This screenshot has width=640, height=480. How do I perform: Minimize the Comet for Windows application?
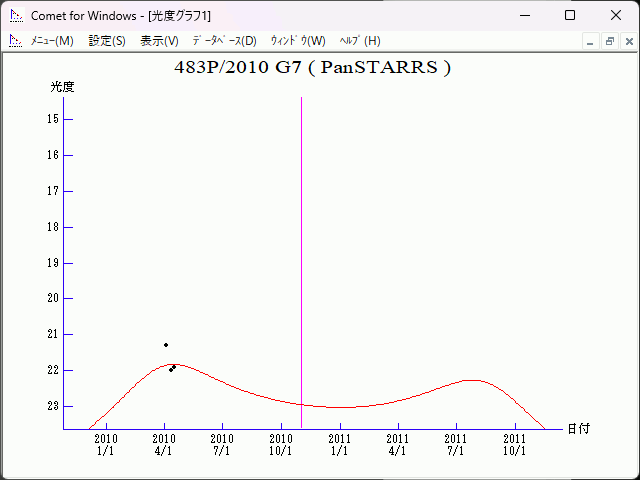tap(524, 16)
